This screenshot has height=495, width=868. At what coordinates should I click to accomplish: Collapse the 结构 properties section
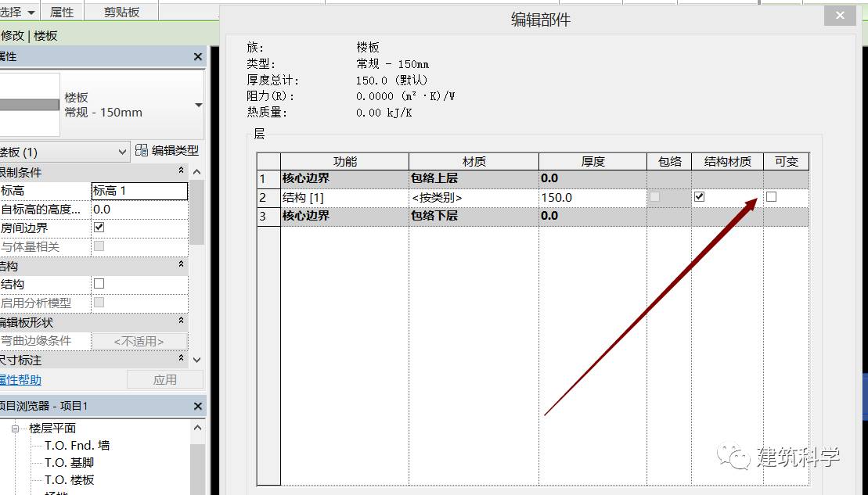click(x=181, y=264)
